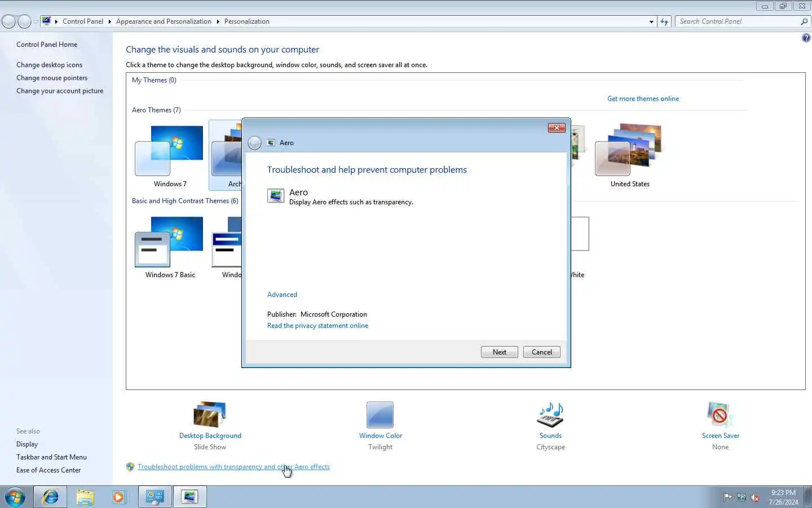812x508 pixels.
Task: Click the network tray icon
Action: (x=742, y=497)
